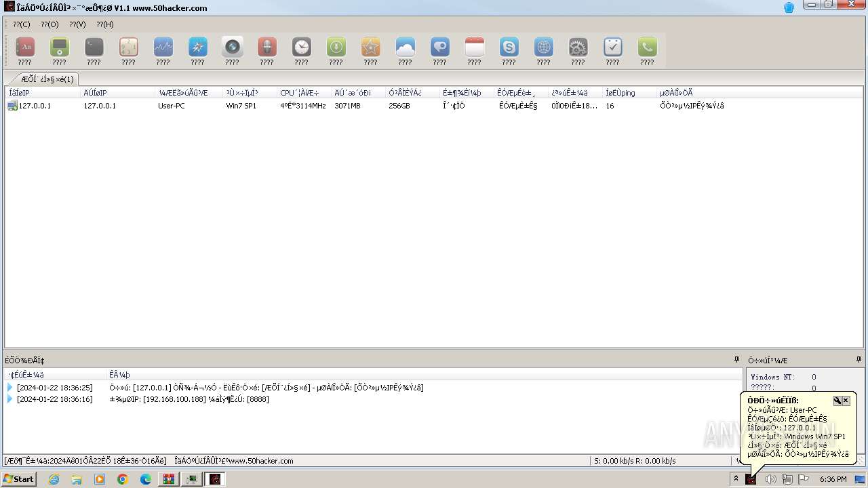868x488 pixels.
Task: Click the ping value 16 cell
Action: [610, 106]
